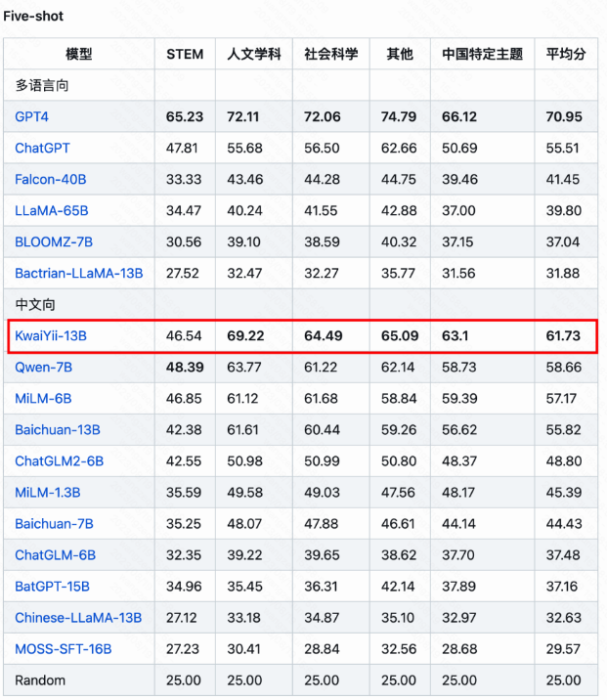Select Bactrian-LLaMA-13B average score 31.88

point(563,273)
